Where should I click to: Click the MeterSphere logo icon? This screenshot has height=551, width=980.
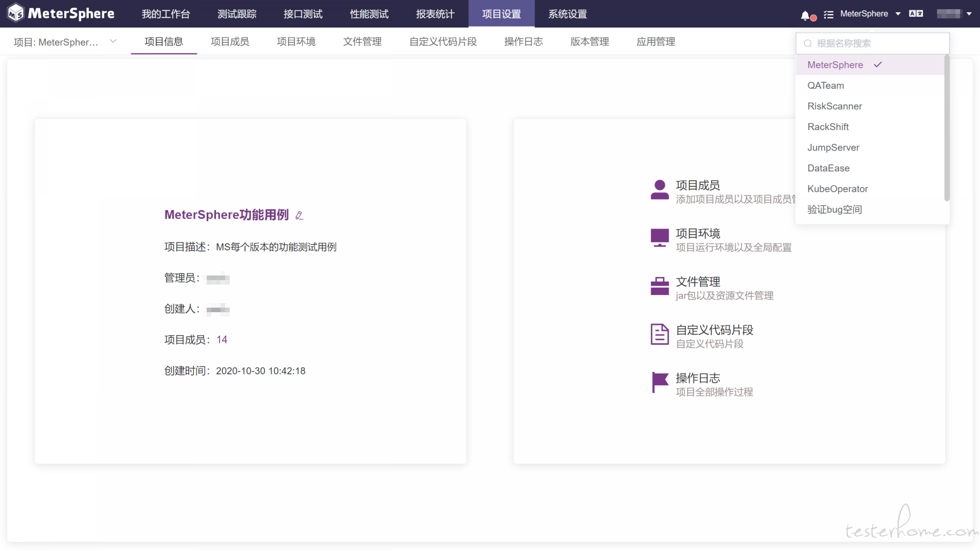pos(15,13)
